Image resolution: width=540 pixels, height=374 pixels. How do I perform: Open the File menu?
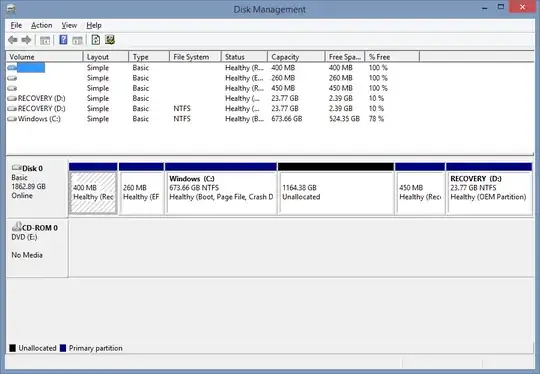click(x=16, y=25)
